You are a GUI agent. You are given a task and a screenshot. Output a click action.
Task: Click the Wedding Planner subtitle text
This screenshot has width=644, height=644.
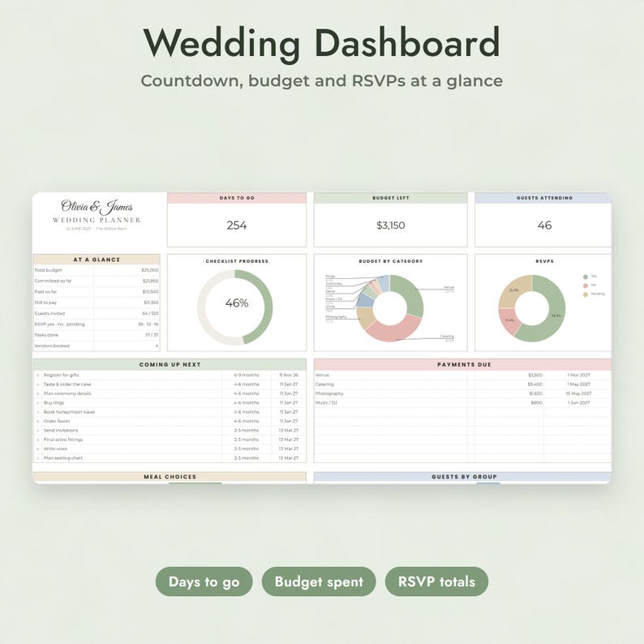click(x=97, y=220)
